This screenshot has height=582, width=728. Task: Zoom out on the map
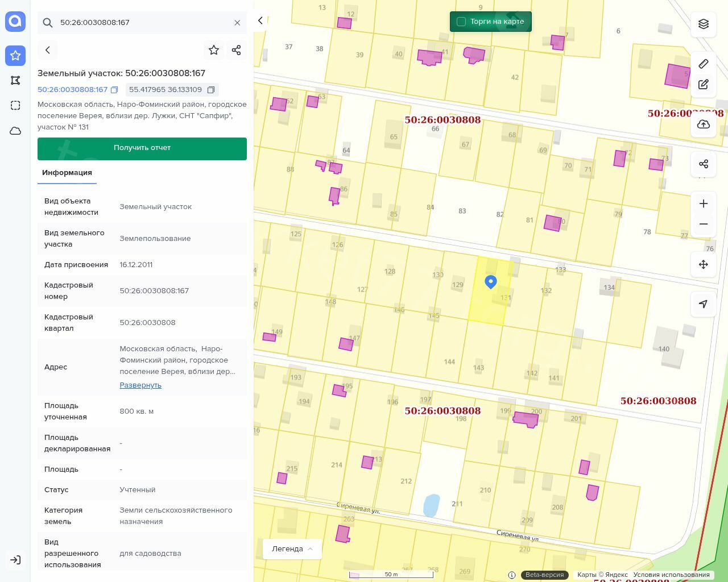tap(704, 224)
